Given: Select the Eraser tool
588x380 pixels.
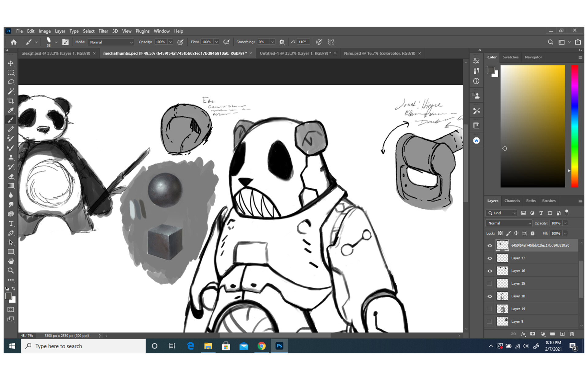Looking at the screenshot, I should pyautogui.click(x=11, y=177).
